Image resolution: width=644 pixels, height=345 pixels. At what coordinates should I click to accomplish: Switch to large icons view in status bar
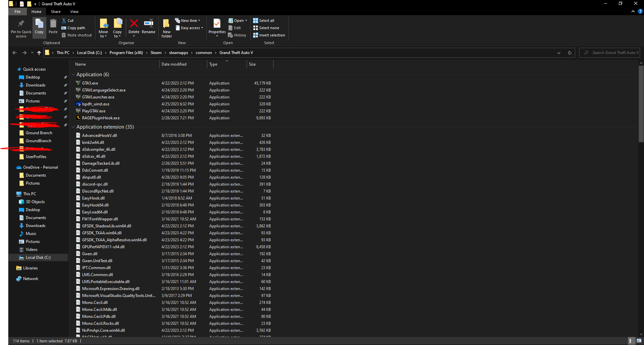639,341
